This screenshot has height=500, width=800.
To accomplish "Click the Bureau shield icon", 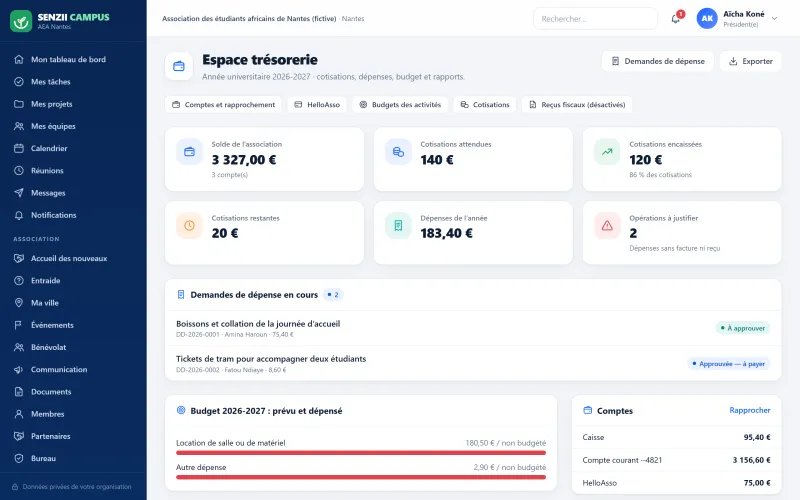I will (19, 458).
